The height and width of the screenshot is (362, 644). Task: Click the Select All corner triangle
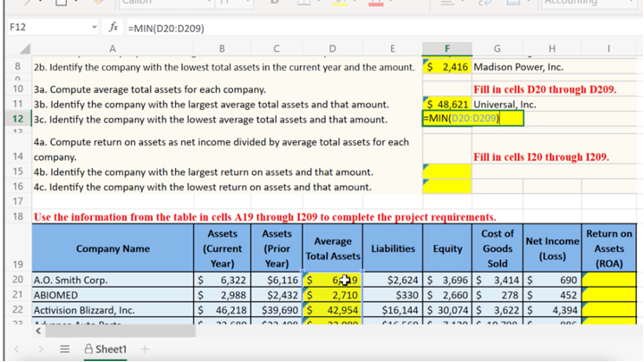pyautogui.click(x=24, y=48)
